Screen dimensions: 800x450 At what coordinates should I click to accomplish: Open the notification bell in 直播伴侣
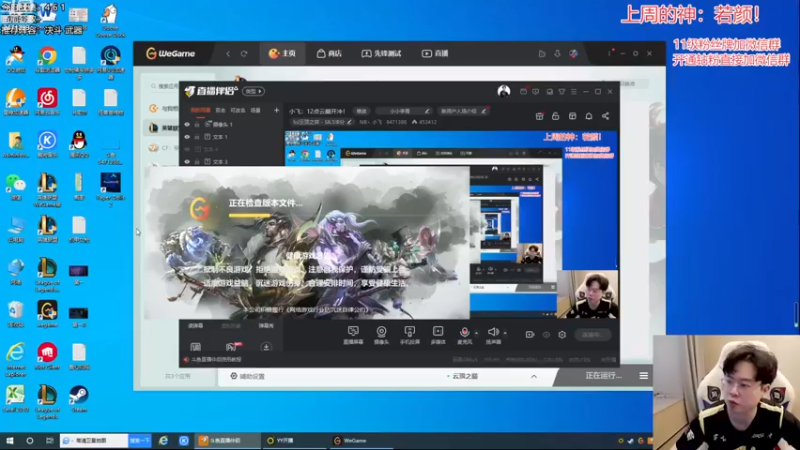click(x=589, y=116)
